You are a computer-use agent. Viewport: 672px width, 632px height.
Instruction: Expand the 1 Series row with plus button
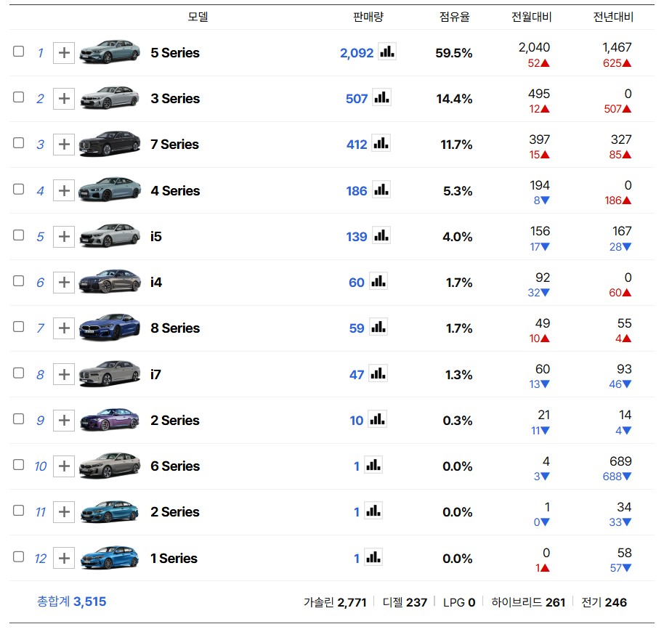coord(64,559)
